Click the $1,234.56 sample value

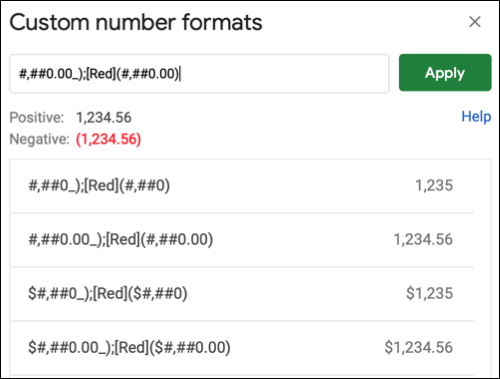[419, 347]
